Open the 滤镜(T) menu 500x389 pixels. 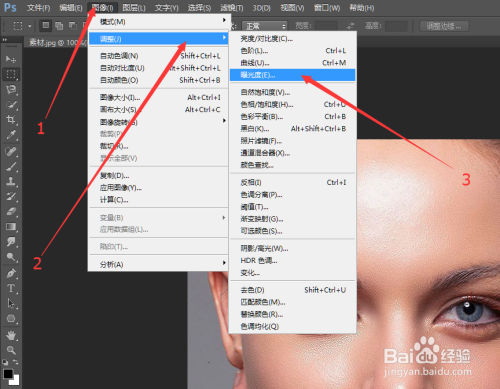(x=232, y=8)
